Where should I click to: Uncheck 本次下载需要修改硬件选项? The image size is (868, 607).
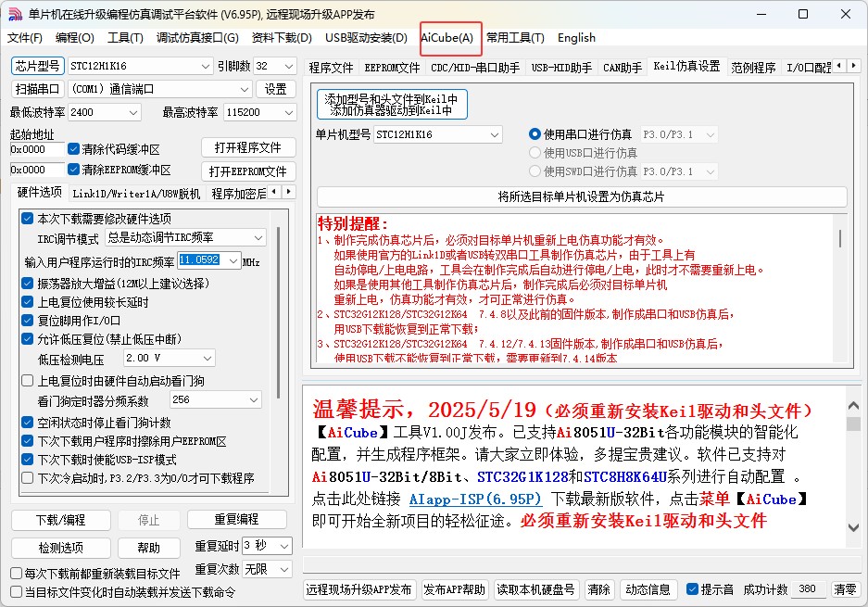click(27, 218)
